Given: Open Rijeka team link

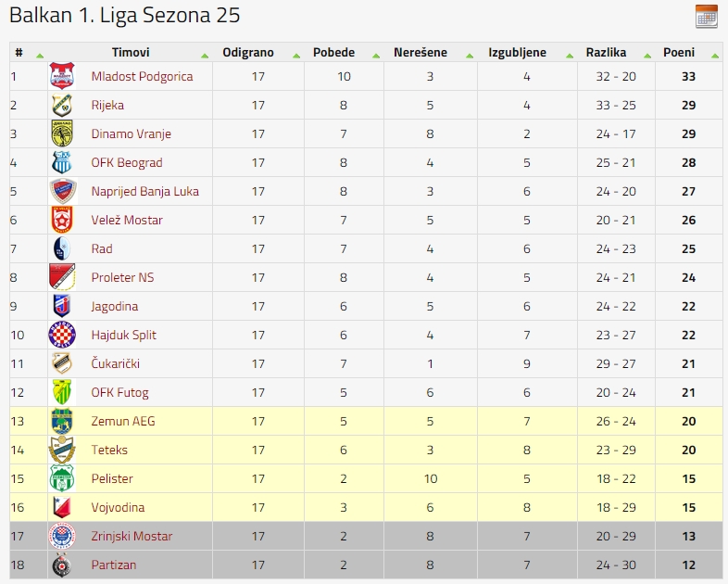Looking at the screenshot, I should (x=107, y=105).
